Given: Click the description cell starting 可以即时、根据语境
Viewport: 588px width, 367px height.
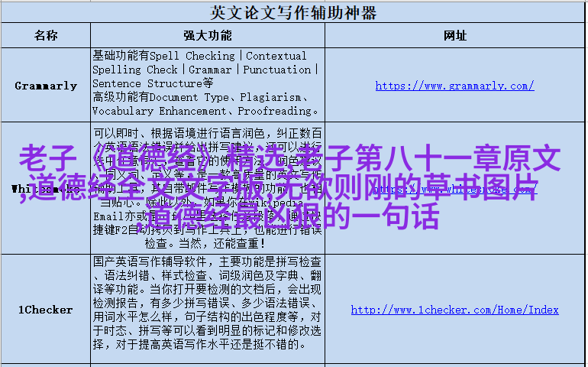Looking at the screenshot, I should point(208,188).
